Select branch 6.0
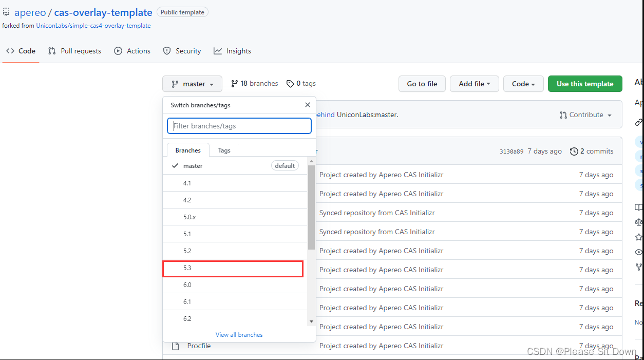 coord(235,285)
